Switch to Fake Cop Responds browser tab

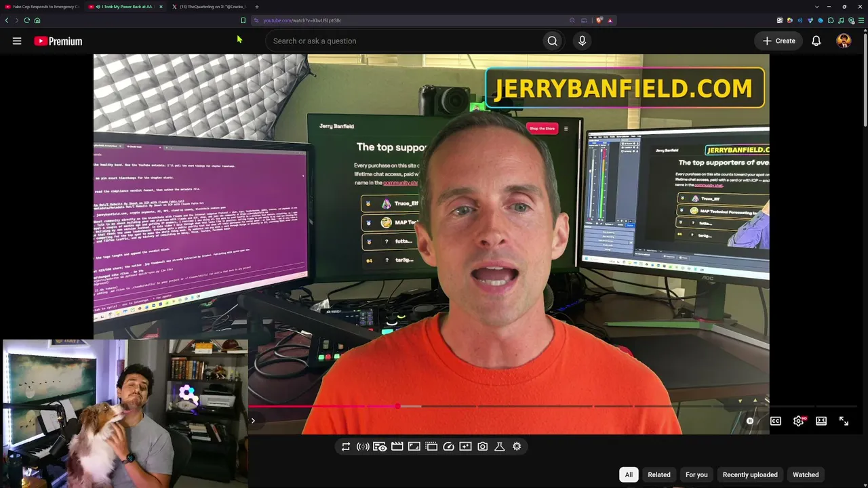point(42,7)
